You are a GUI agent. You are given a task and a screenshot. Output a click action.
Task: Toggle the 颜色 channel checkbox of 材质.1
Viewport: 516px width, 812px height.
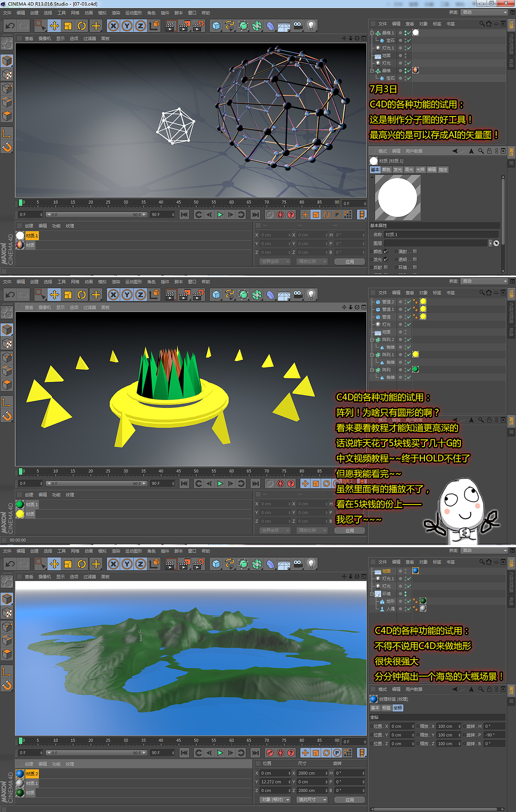(x=386, y=251)
